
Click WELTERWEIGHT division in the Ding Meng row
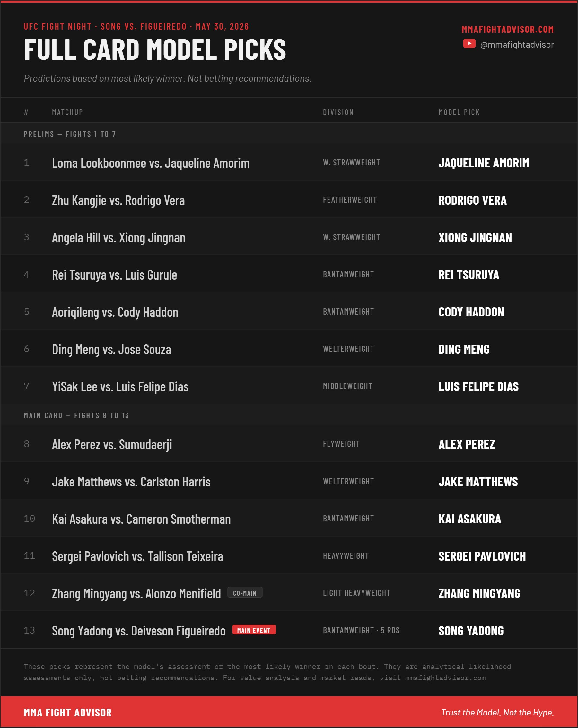click(348, 349)
